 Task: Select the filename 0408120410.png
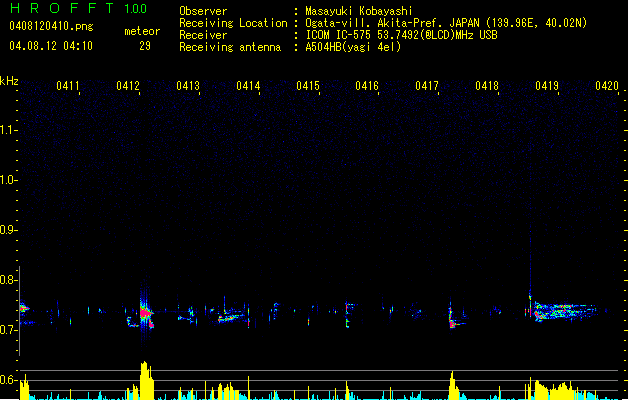click(51, 27)
